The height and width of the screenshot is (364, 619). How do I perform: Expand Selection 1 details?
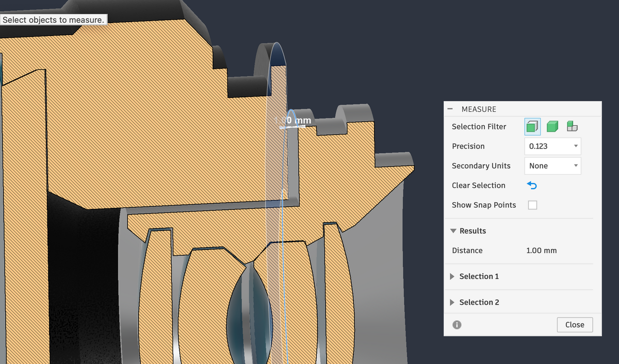[453, 276]
